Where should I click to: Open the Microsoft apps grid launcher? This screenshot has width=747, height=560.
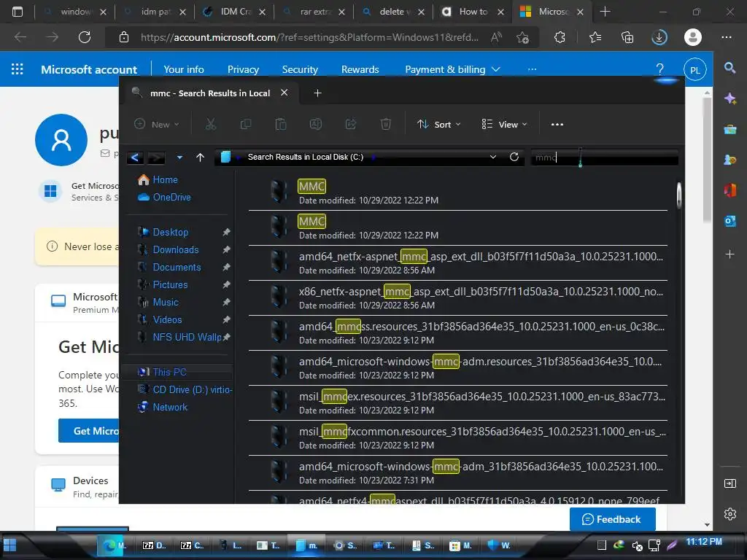tap(18, 69)
